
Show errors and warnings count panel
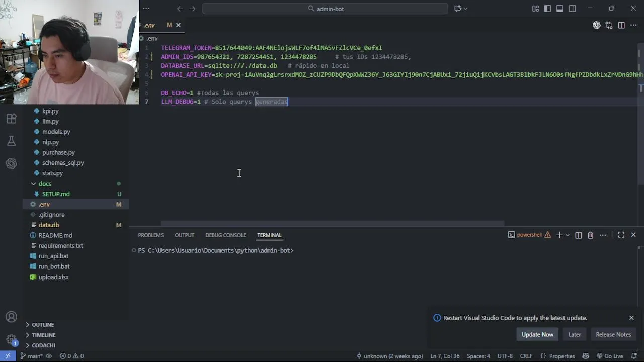coord(72,356)
